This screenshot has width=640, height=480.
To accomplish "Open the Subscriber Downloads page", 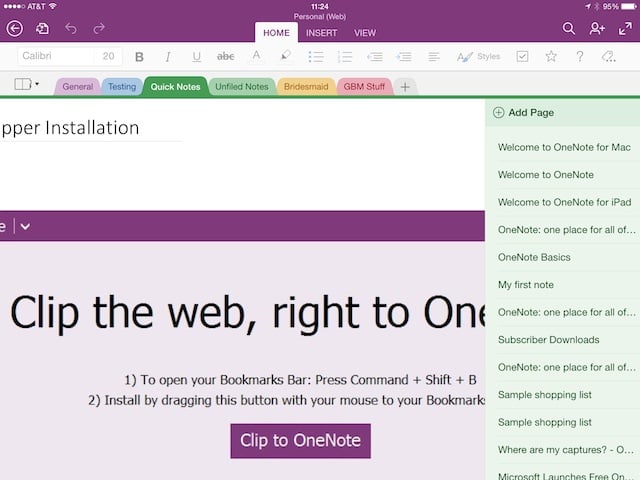I will [x=563, y=340].
